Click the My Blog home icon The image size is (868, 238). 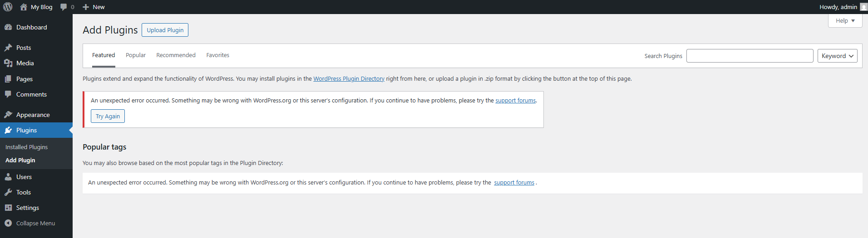(x=24, y=7)
